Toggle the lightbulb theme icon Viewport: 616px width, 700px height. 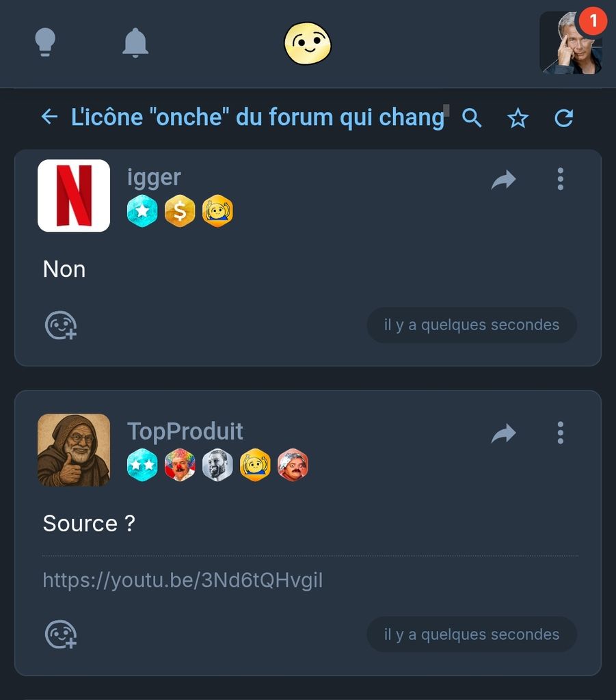tap(45, 42)
